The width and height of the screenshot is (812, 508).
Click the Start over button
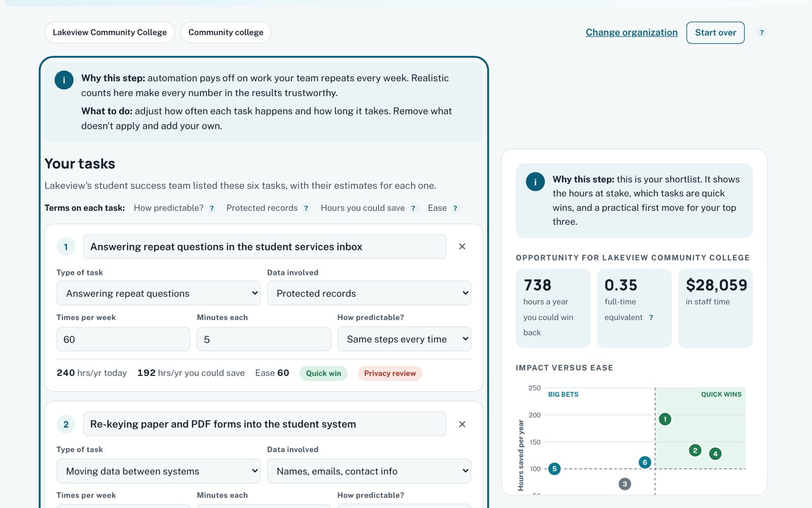coord(715,33)
